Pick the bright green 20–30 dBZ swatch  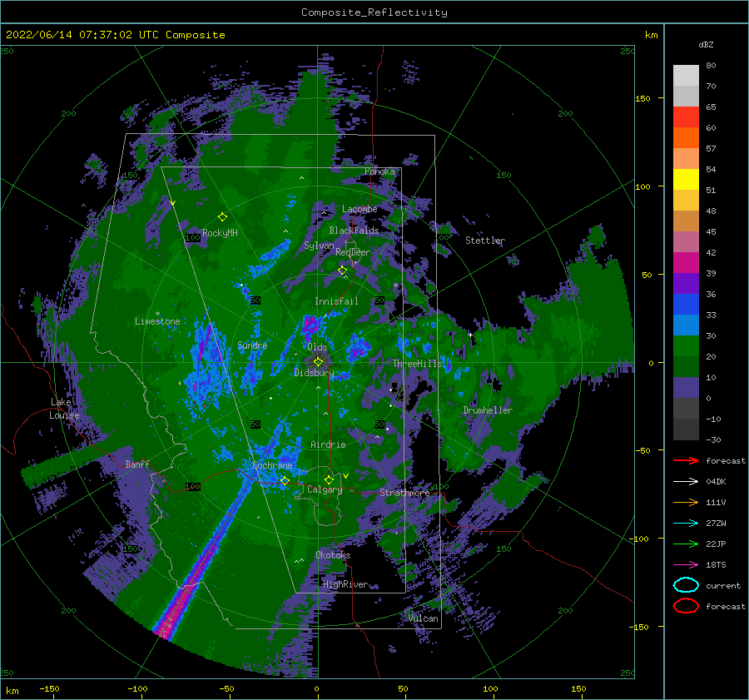click(x=686, y=346)
